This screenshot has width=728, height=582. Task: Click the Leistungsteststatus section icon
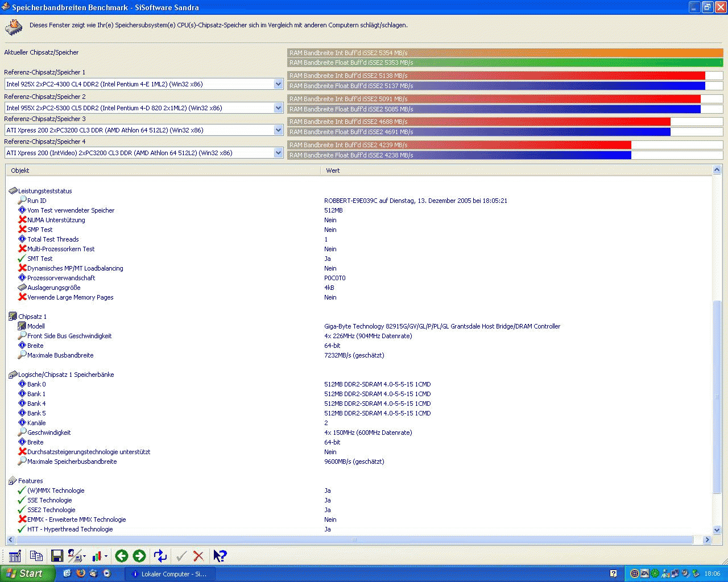click(13, 191)
